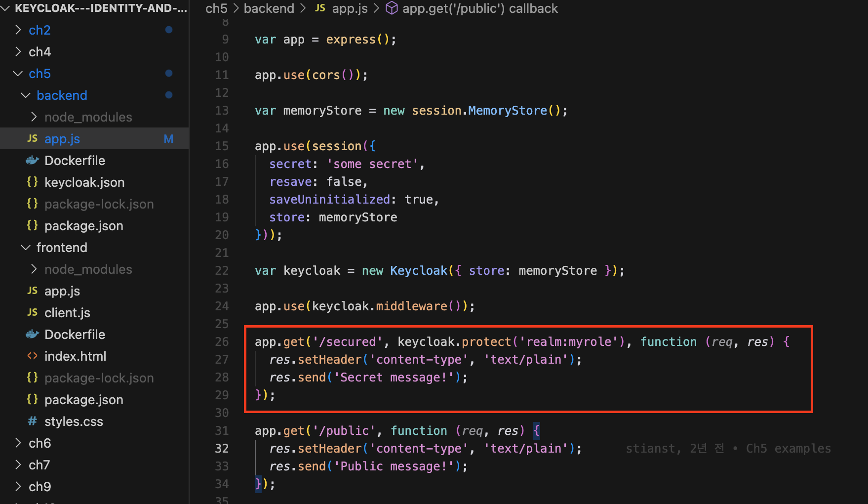Click JS icon in breadcrumb before app.js
This screenshot has height=504, width=868.
pyautogui.click(x=320, y=8)
